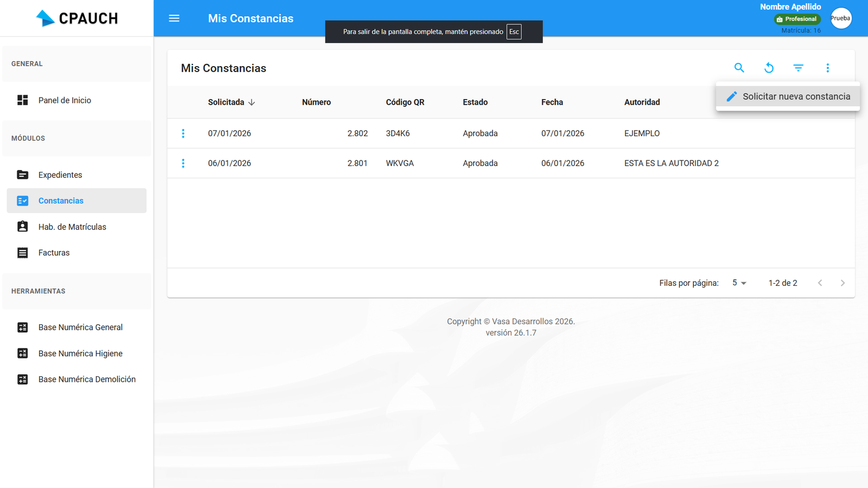The height and width of the screenshot is (488, 868).
Task: Go to Facturas module
Action: [54, 253]
